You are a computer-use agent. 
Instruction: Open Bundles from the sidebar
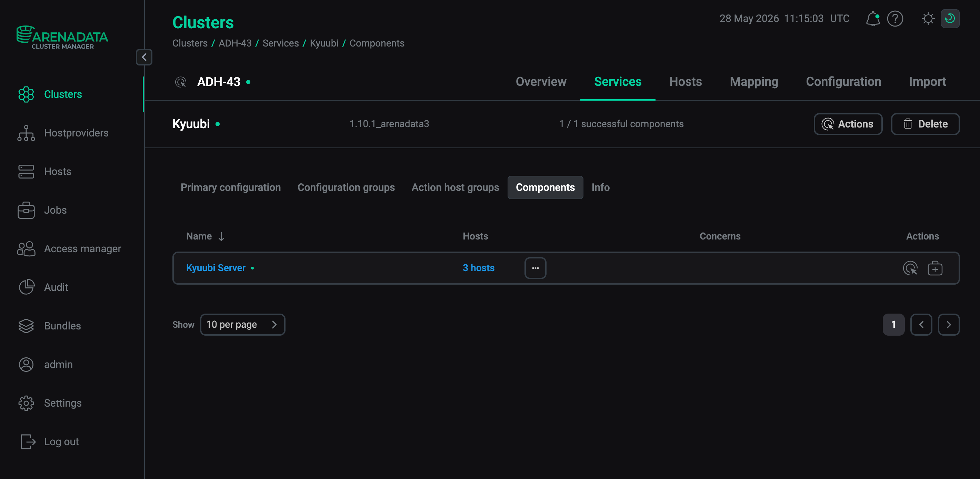click(62, 326)
